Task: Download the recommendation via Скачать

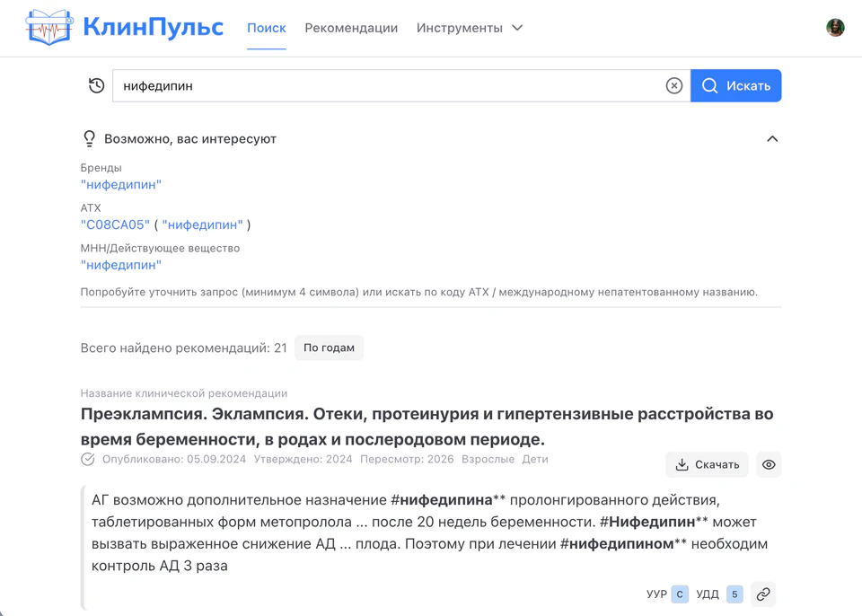Action: click(707, 465)
